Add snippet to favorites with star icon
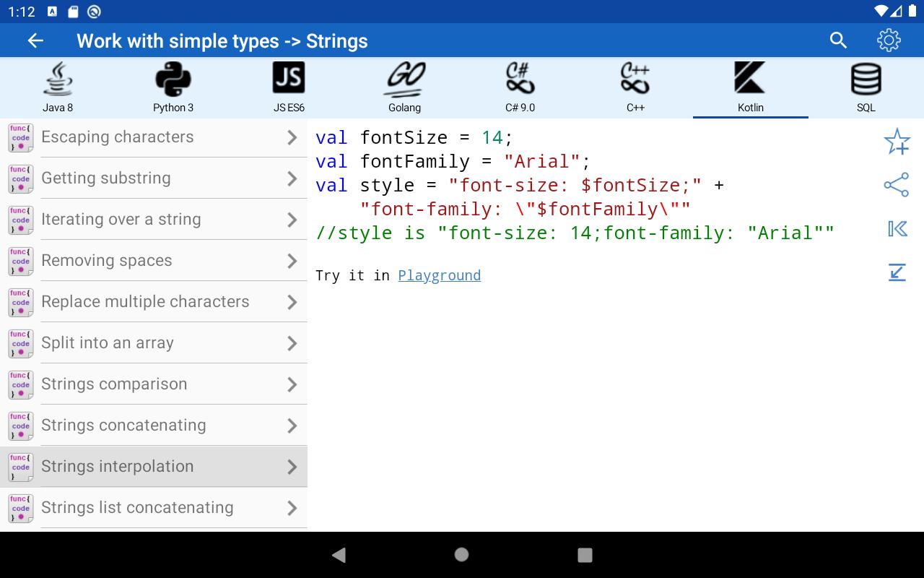Viewport: 924px width, 578px height. pyautogui.click(x=897, y=142)
